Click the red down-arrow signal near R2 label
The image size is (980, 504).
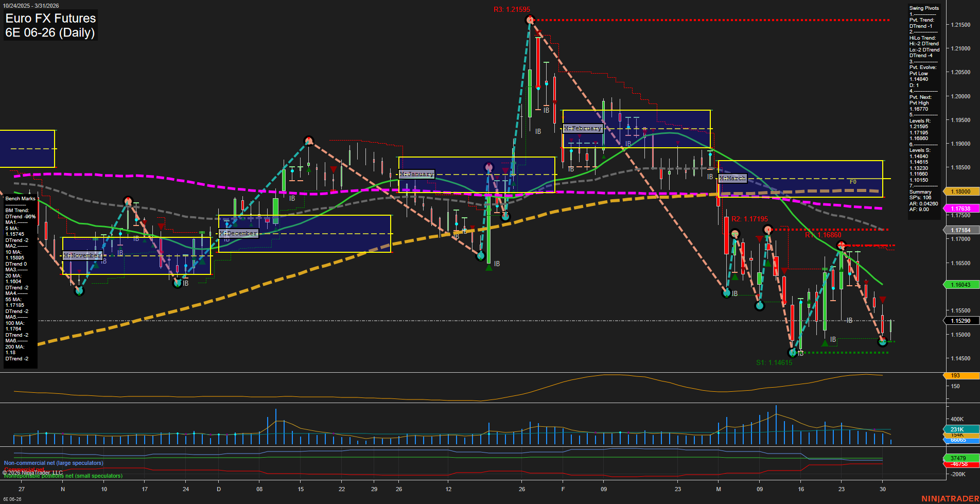(759, 238)
